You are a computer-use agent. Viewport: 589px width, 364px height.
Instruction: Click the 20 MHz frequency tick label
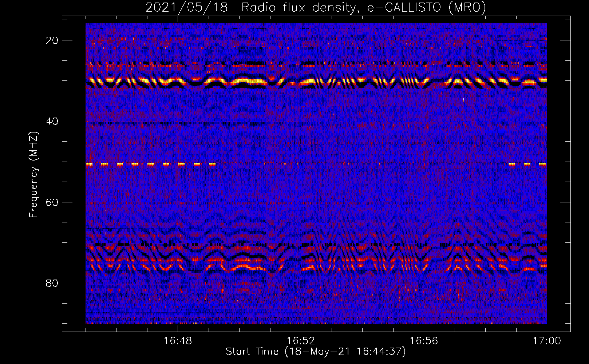[52, 40]
